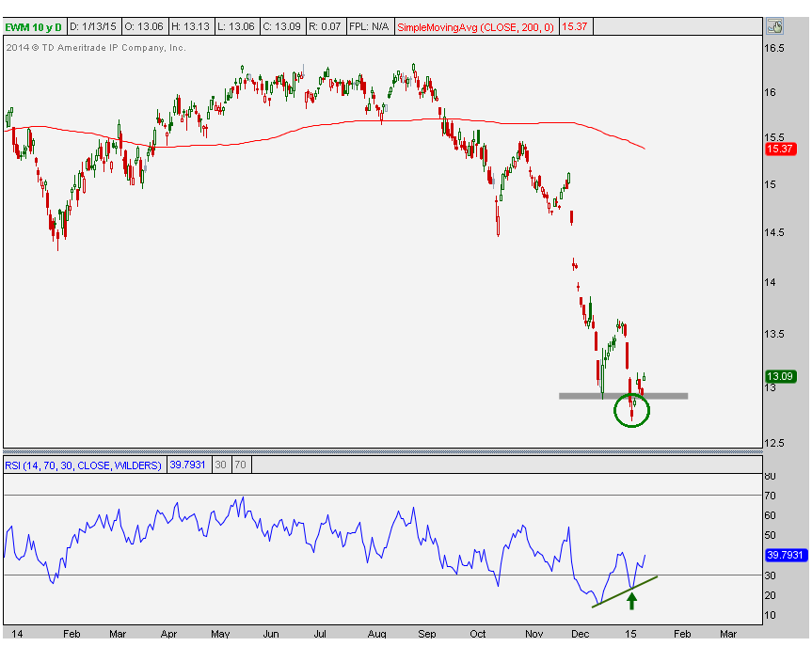The image size is (812, 662).
Task: Open the SimpleMovingAvg (CLOSE, 200, 0) study label
Action: (475, 27)
